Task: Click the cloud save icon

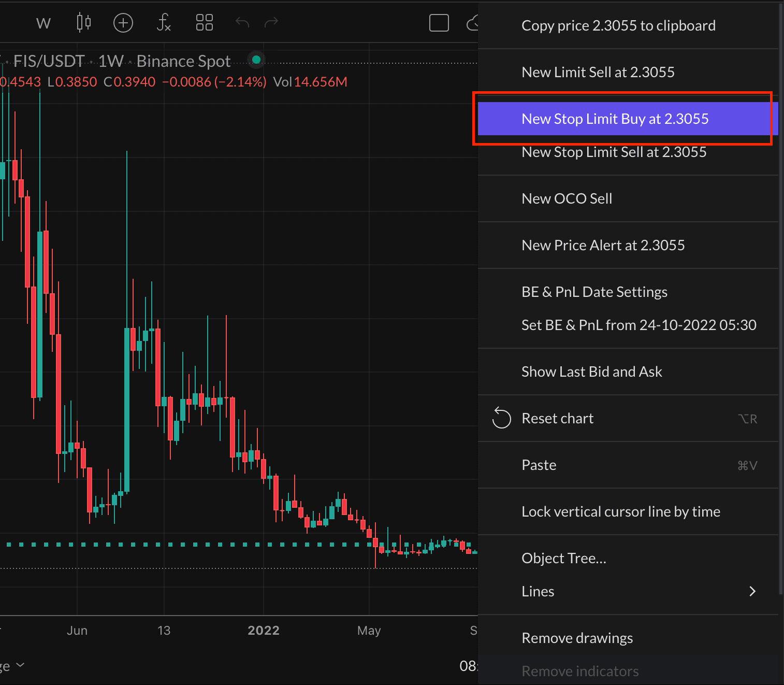Action: tap(472, 23)
